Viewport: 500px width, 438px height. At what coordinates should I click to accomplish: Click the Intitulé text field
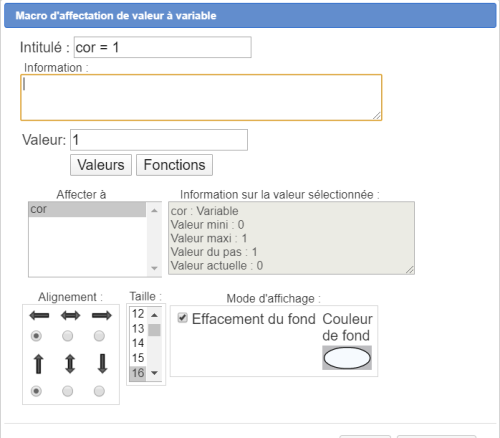[x=163, y=47]
